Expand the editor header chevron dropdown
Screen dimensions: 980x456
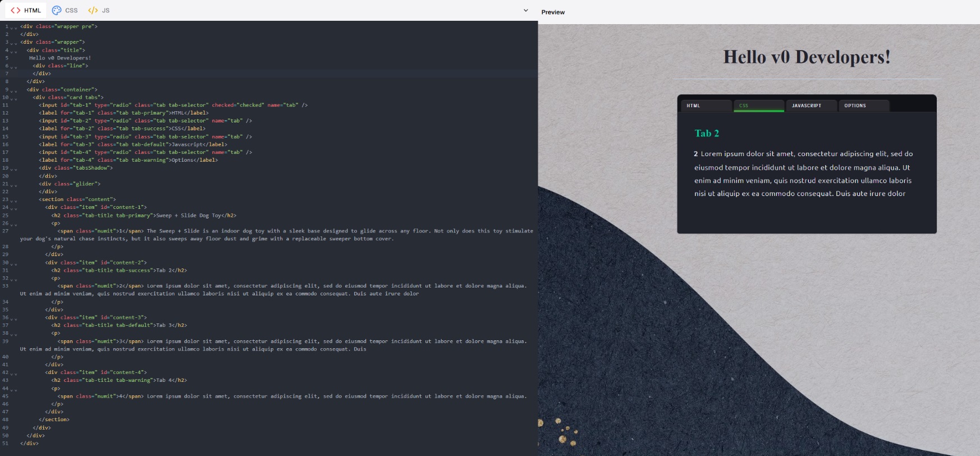[x=525, y=10]
